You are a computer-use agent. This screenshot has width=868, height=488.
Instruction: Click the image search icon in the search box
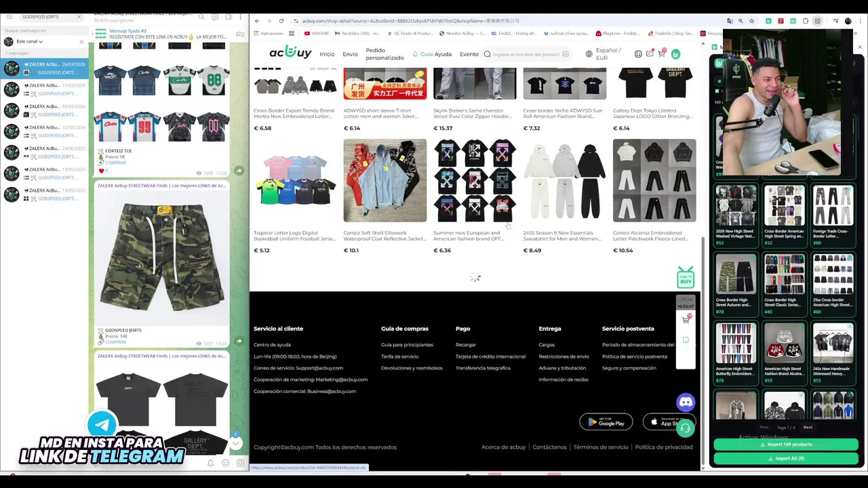(x=566, y=54)
